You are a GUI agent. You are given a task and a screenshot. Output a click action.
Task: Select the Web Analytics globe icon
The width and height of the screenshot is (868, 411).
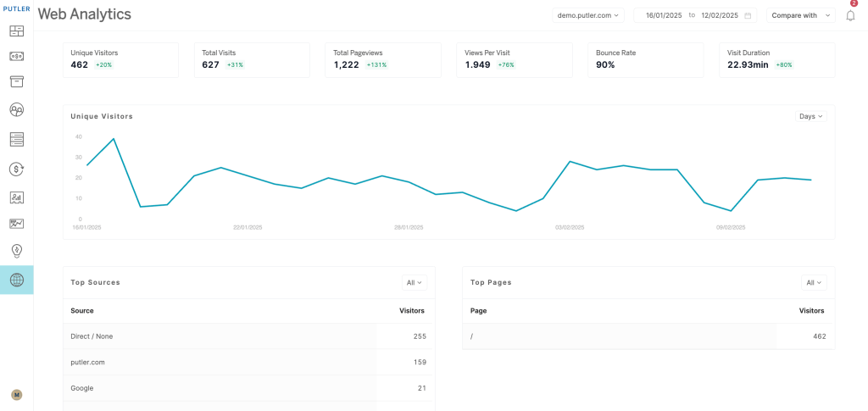tap(16, 280)
